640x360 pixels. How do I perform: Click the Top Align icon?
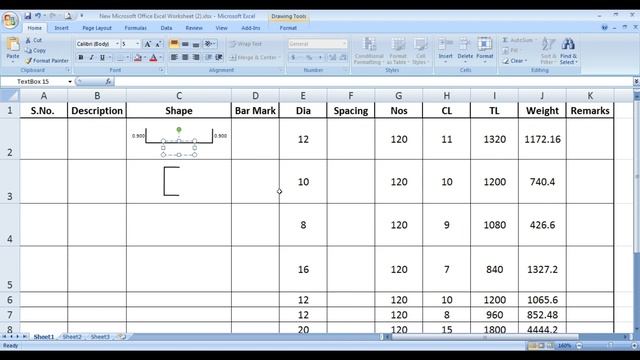tap(174, 44)
